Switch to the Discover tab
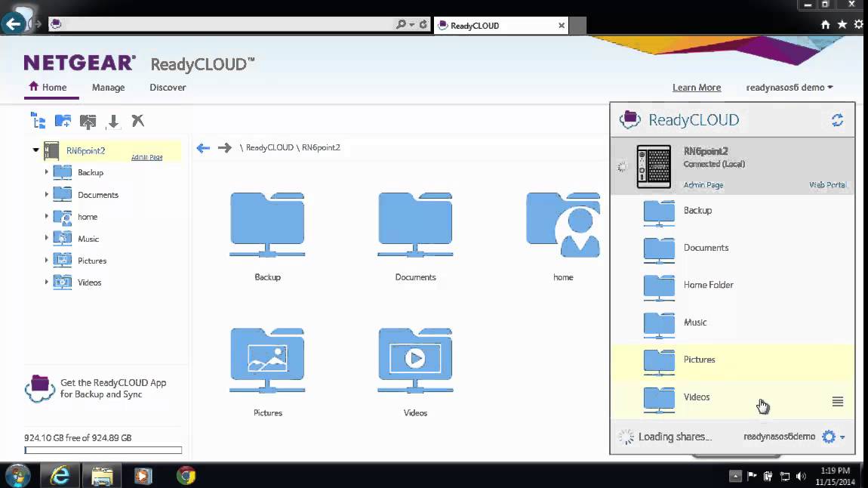The width and height of the screenshot is (868, 488). click(168, 88)
